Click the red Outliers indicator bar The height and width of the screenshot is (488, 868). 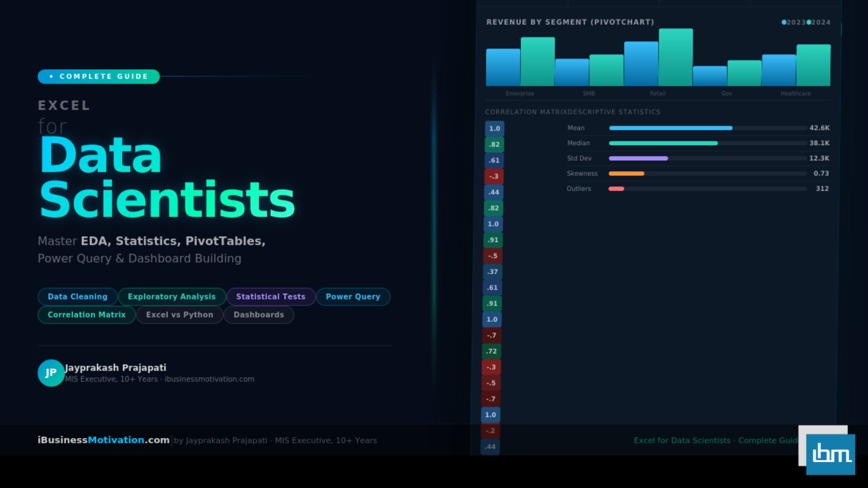[616, 188]
